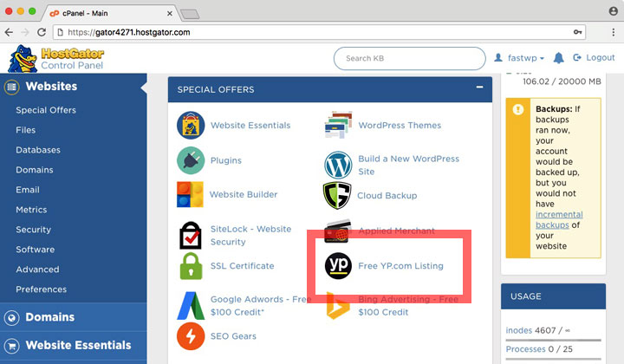Focus the Search KB input field
This screenshot has width=624, height=364.
[409, 58]
